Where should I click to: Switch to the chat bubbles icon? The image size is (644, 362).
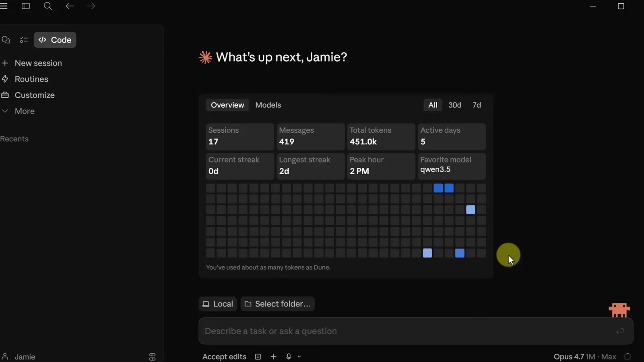pos(6,40)
